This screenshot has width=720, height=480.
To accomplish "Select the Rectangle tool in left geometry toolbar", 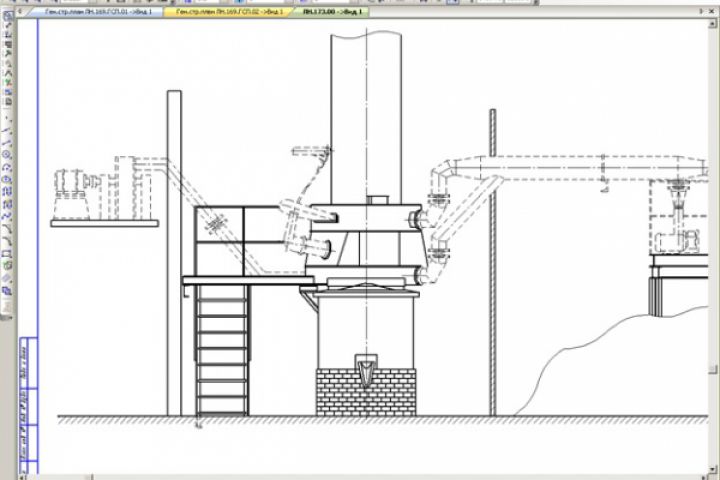I will (7, 254).
